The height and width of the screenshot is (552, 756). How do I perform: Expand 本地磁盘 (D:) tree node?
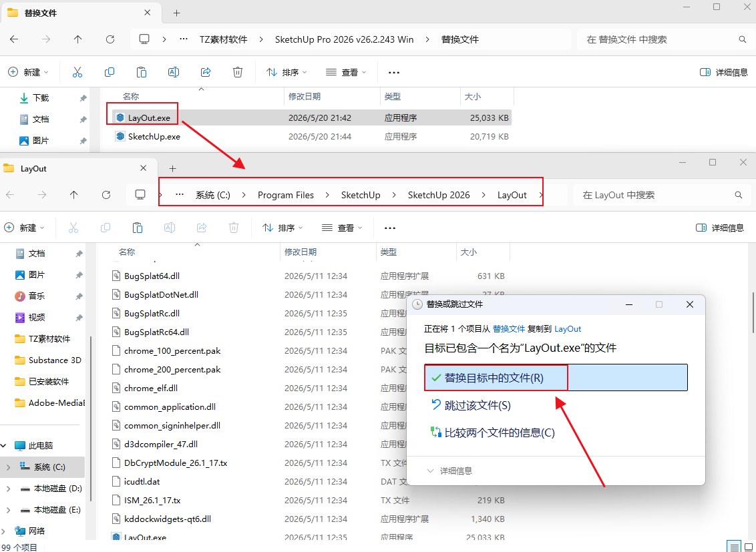[x=8, y=489]
